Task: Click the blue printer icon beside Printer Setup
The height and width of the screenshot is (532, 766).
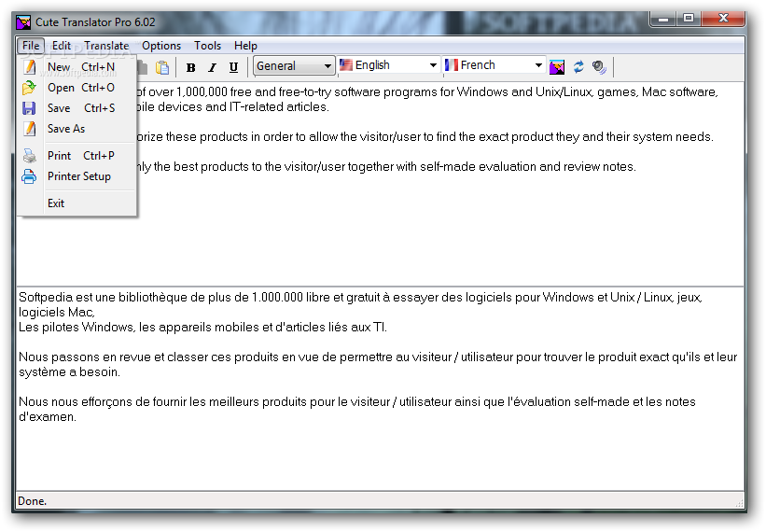Action: pyautogui.click(x=29, y=176)
